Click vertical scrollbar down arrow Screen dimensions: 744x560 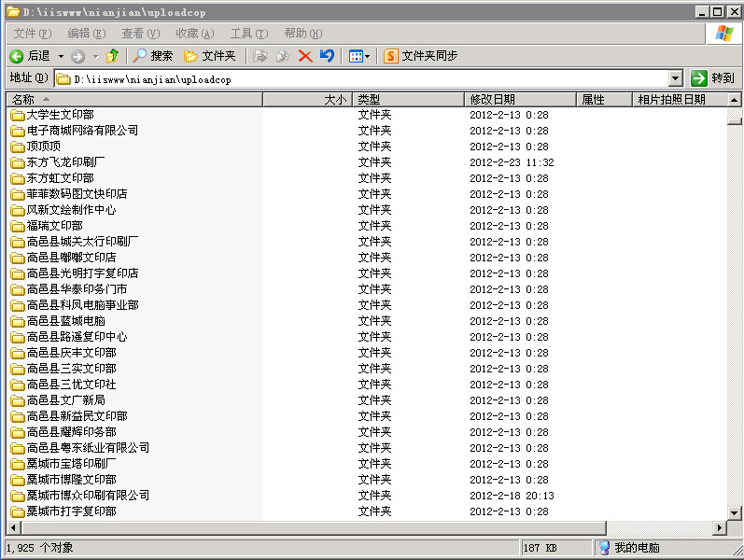coord(734,512)
